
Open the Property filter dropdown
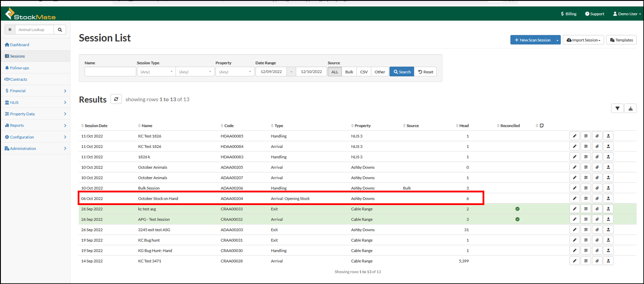(x=235, y=71)
